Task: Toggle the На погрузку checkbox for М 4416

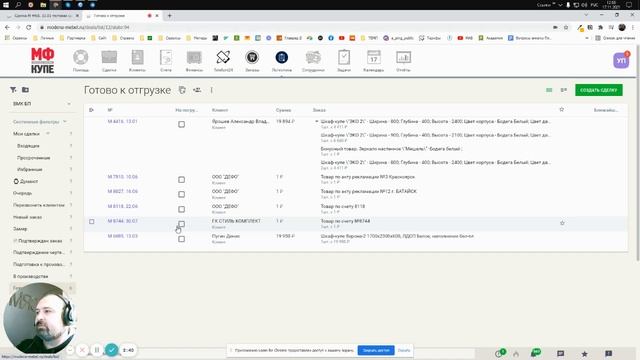Action: (181, 124)
